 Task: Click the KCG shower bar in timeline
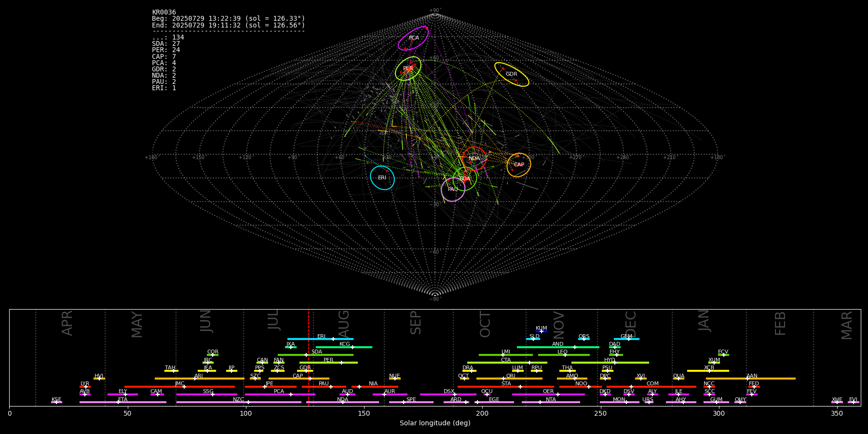coord(344,347)
